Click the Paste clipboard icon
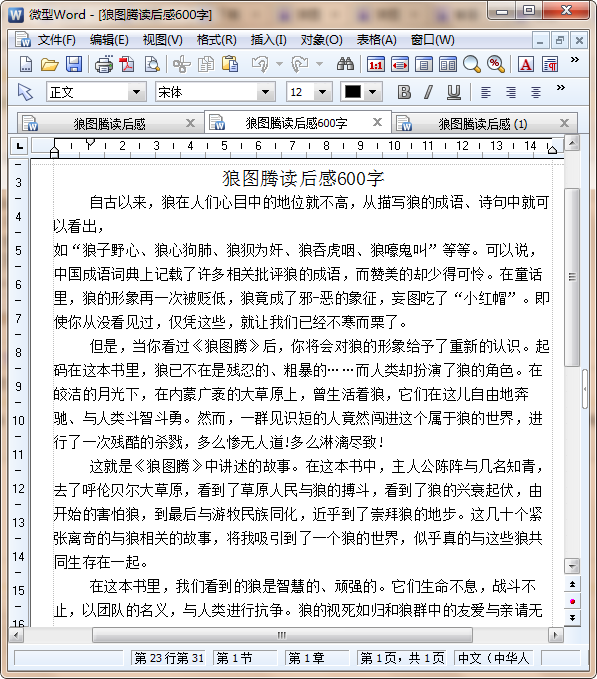597x679 pixels. pyautogui.click(x=230, y=65)
